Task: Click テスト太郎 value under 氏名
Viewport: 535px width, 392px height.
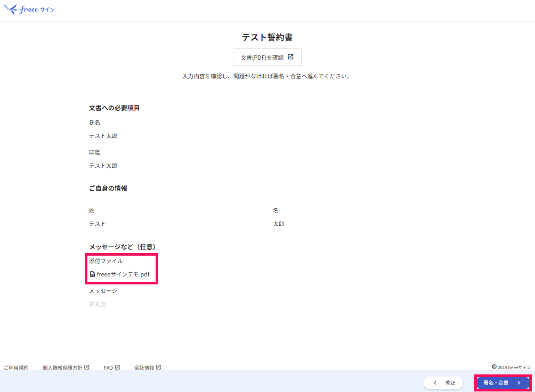Action: tap(103, 136)
